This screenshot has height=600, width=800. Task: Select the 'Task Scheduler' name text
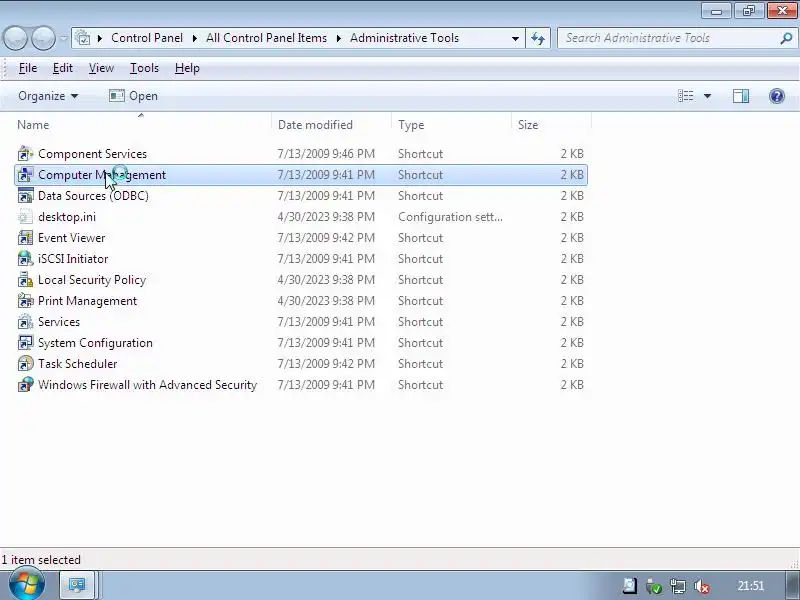pos(78,364)
